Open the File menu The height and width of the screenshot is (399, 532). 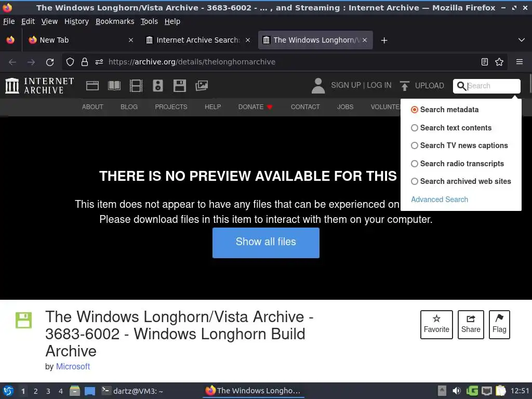(9, 21)
